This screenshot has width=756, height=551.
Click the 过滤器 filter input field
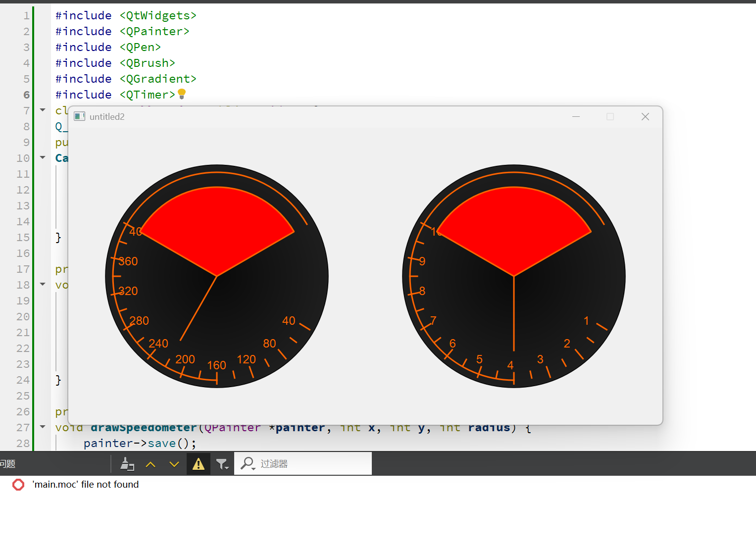[x=312, y=464]
